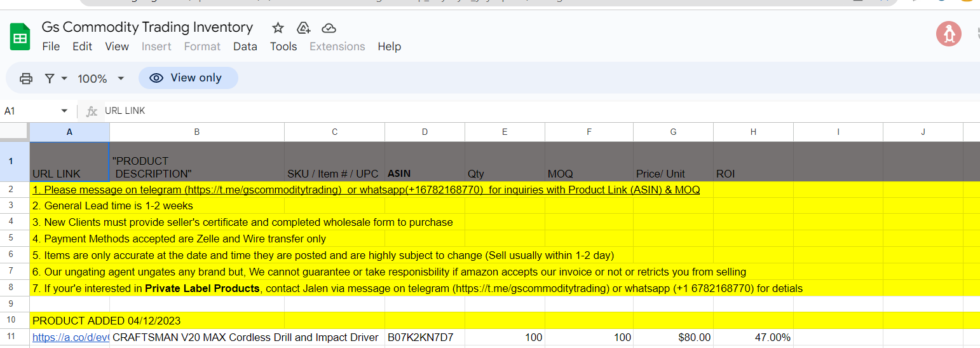Open the Google Sheets home icon
This screenshot has width=980, height=348.
(x=20, y=37)
